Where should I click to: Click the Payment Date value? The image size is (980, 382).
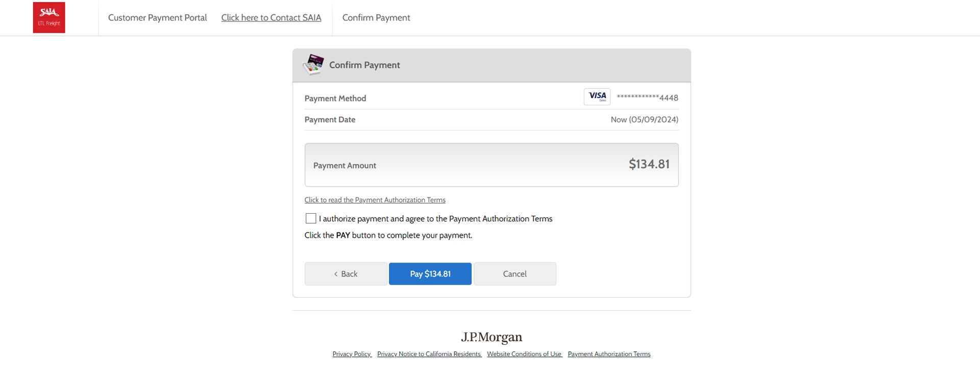point(644,120)
